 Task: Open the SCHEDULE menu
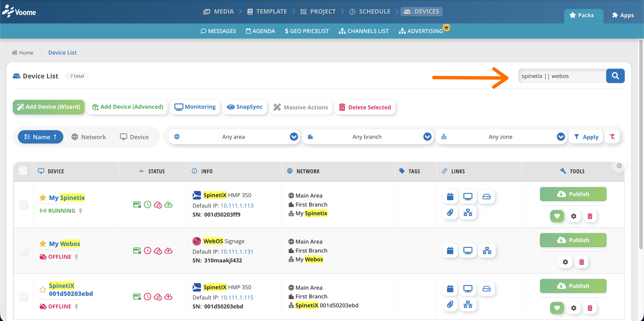[x=370, y=12]
